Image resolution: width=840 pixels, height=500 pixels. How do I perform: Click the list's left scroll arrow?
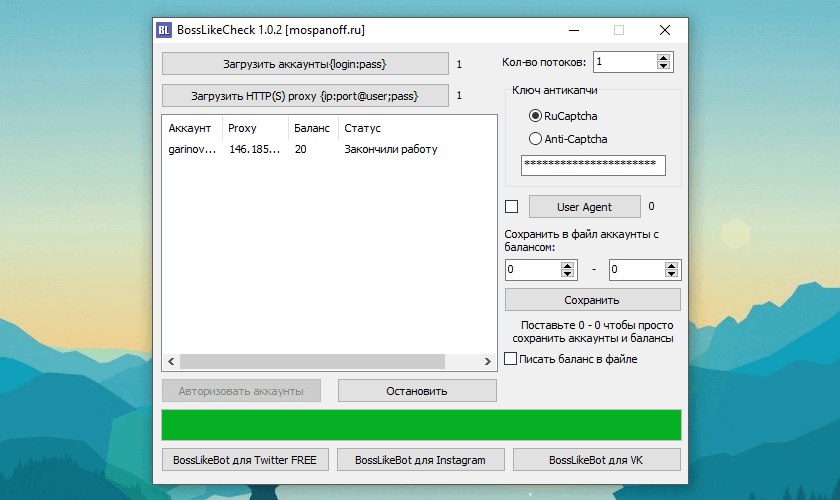click(x=171, y=362)
